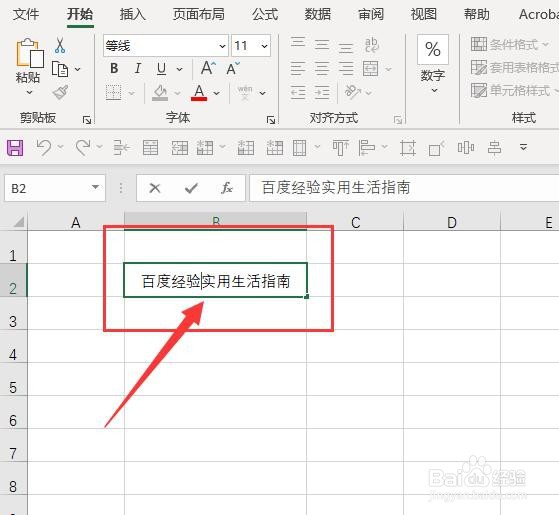
Task: Switch to the 插入 tab
Action: 132,14
